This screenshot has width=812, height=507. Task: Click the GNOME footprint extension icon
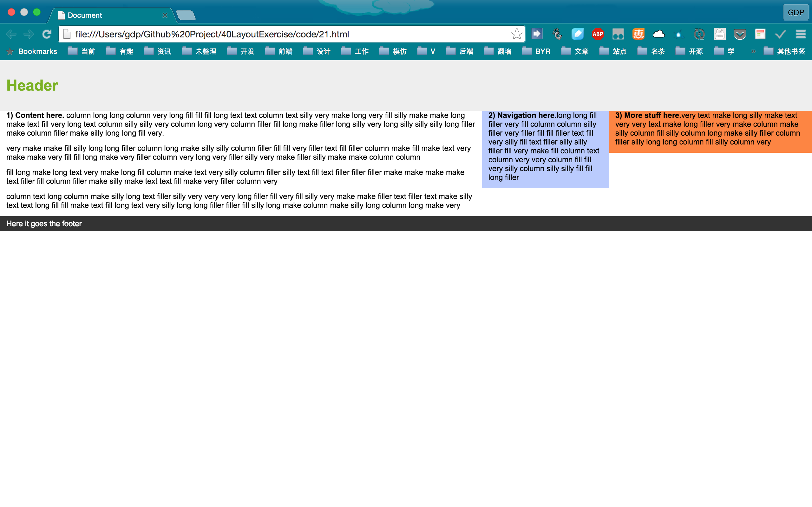(557, 34)
